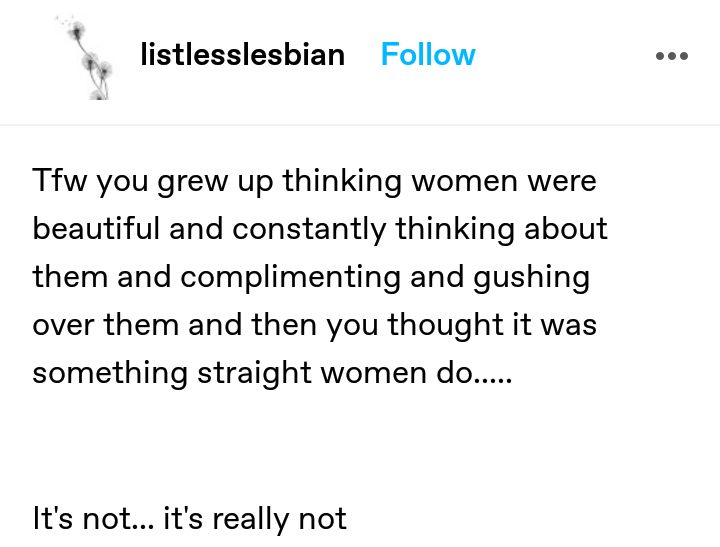Click the word 'beautiful' in the post

tap(96, 229)
